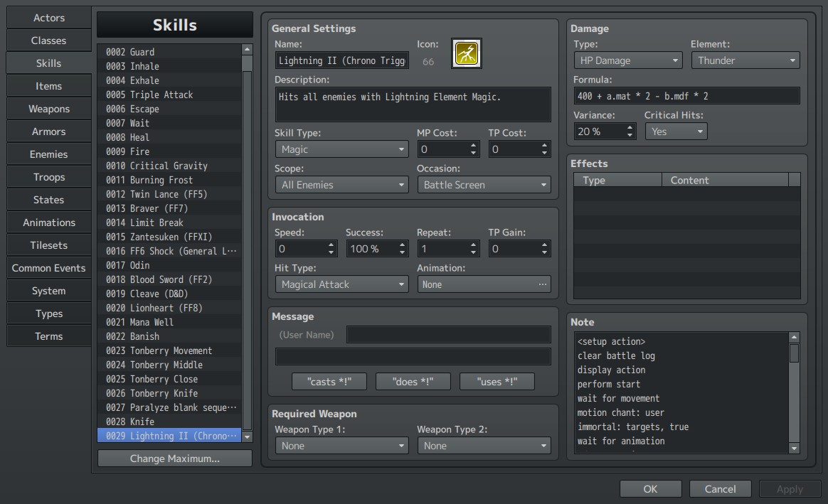
Task: Click the skills list scroll up arrow
Action: [x=247, y=49]
